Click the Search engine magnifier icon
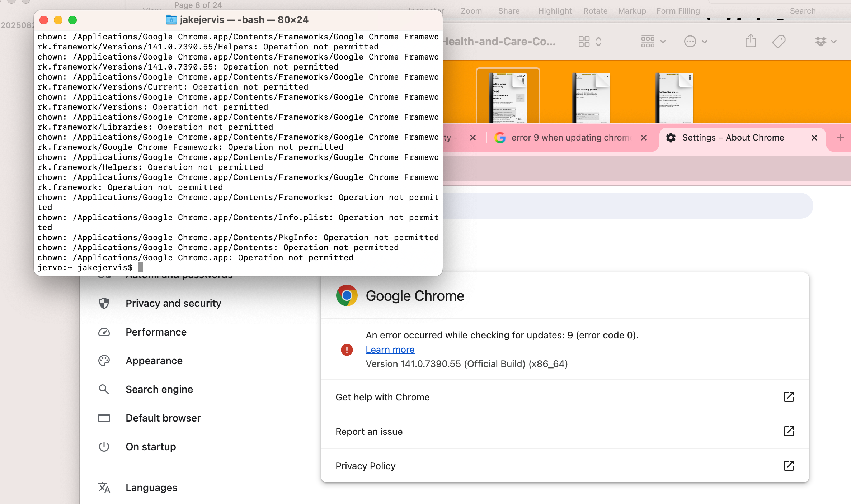The height and width of the screenshot is (504, 851). coord(104,389)
